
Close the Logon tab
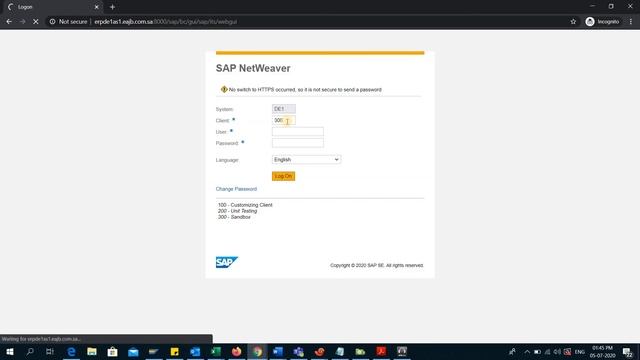(x=97, y=7)
